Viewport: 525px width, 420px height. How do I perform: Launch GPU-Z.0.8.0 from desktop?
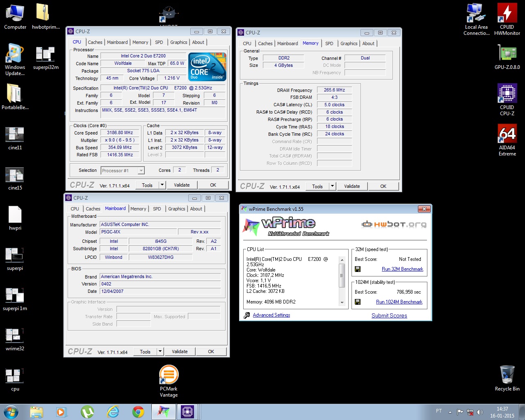(x=507, y=57)
